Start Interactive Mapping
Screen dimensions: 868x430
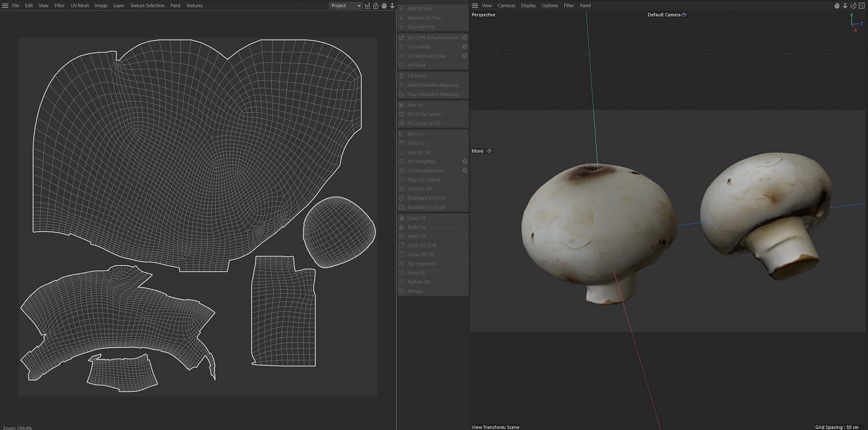433,85
